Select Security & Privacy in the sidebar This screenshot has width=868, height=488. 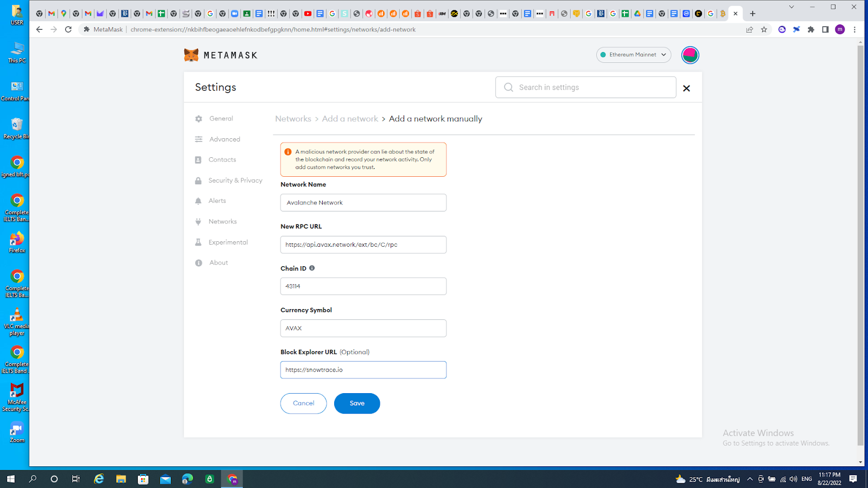(x=235, y=181)
